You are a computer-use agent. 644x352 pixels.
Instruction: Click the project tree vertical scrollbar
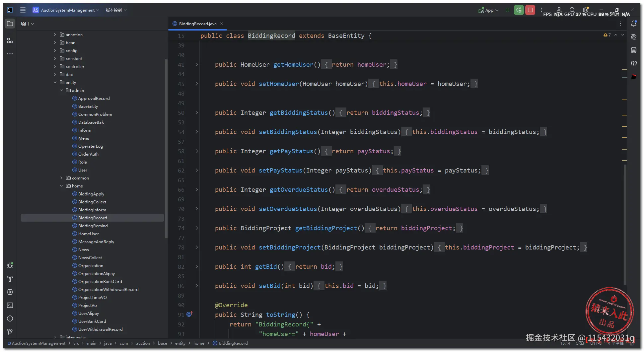pyautogui.click(x=166, y=148)
